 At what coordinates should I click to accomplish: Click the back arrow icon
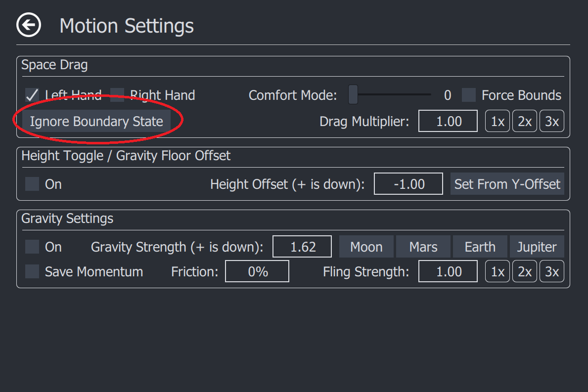[x=29, y=25]
